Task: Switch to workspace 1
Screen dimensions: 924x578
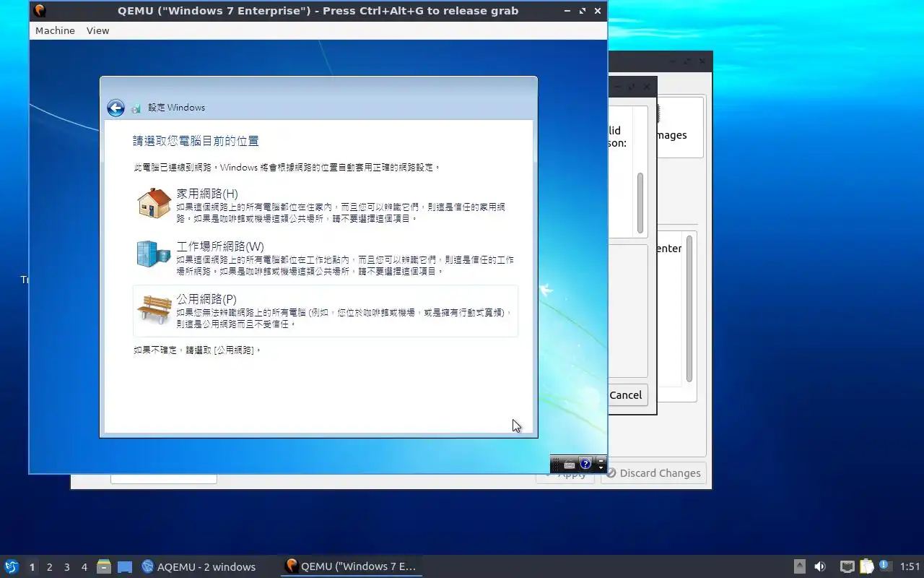Action: point(32,567)
